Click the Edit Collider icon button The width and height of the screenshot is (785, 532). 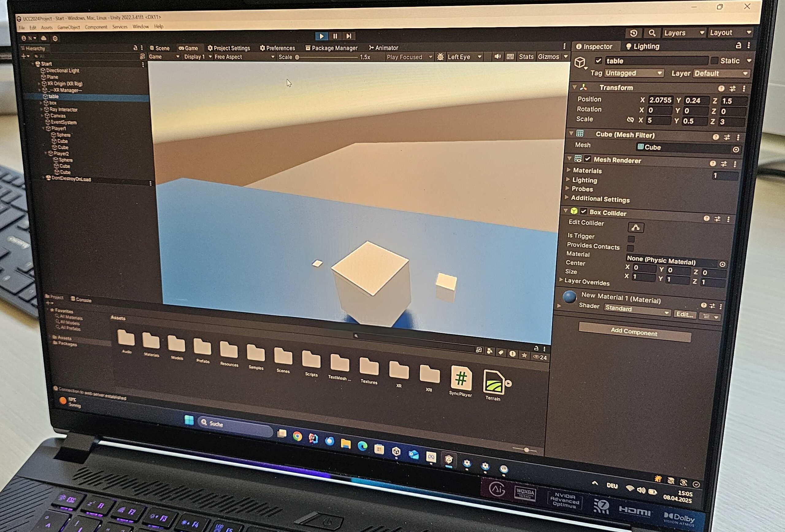(x=635, y=227)
